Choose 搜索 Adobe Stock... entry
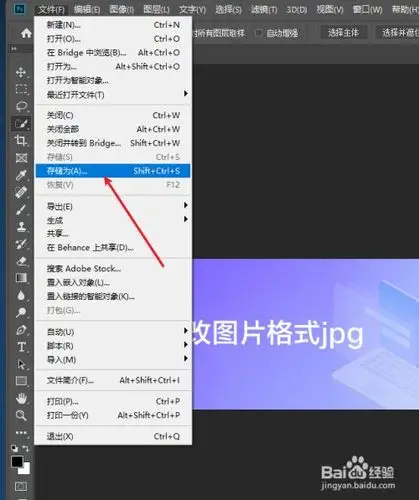The image size is (419, 500). click(x=113, y=269)
